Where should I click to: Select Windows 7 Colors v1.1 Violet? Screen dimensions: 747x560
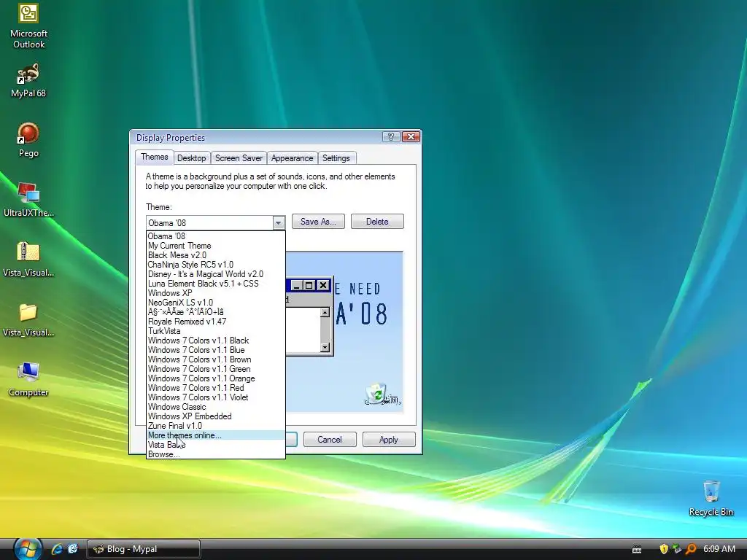215,397
